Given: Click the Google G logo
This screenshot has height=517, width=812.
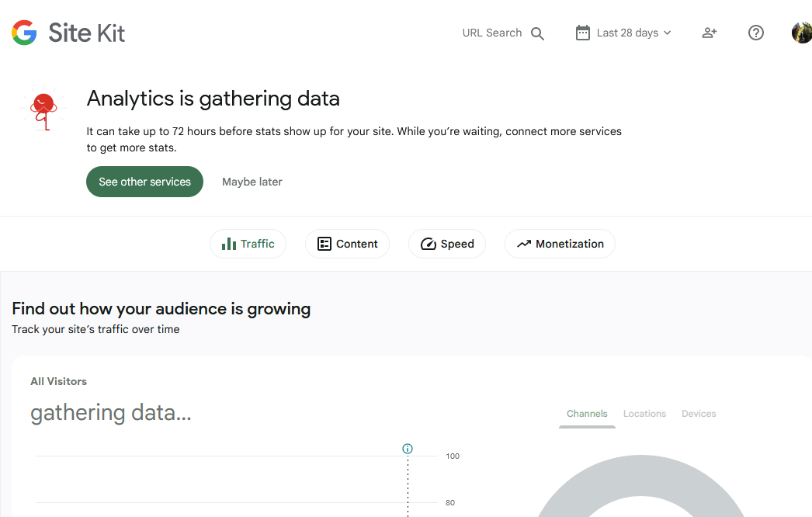Looking at the screenshot, I should (24, 33).
